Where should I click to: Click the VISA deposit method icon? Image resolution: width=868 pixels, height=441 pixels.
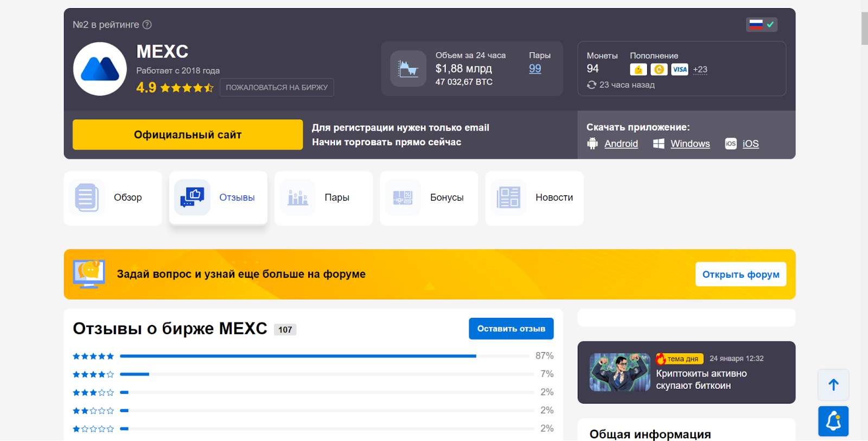(679, 69)
